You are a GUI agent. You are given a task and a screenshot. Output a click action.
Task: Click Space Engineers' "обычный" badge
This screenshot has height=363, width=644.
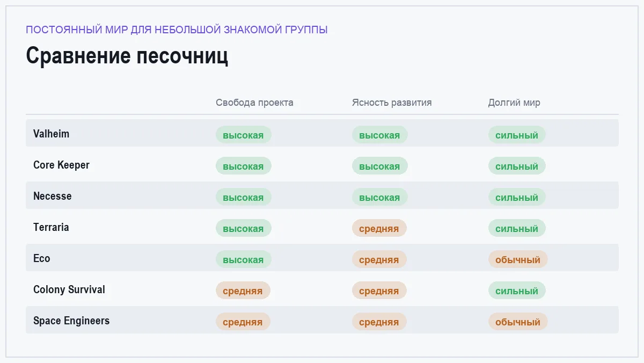(x=518, y=322)
